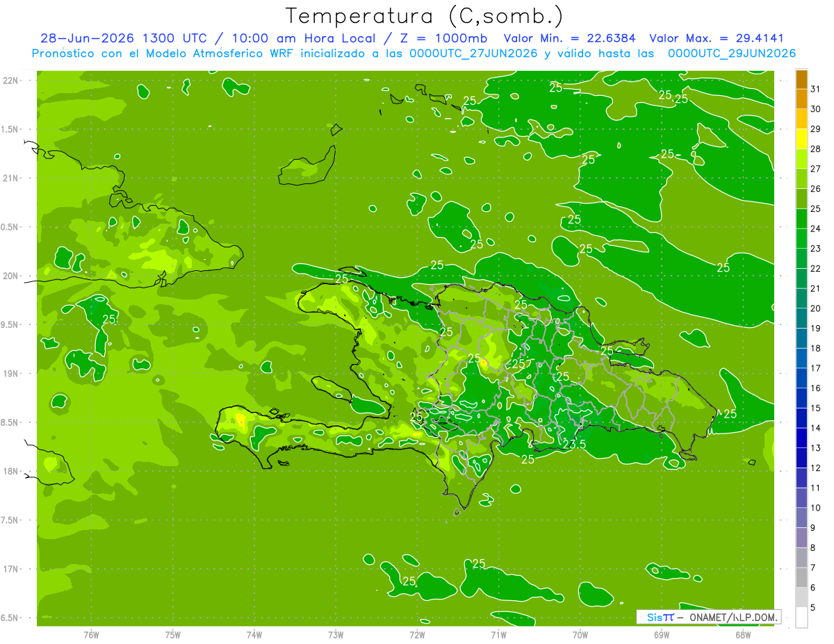
Task: Select the orange legend swatch above 31
Action: click(x=801, y=79)
